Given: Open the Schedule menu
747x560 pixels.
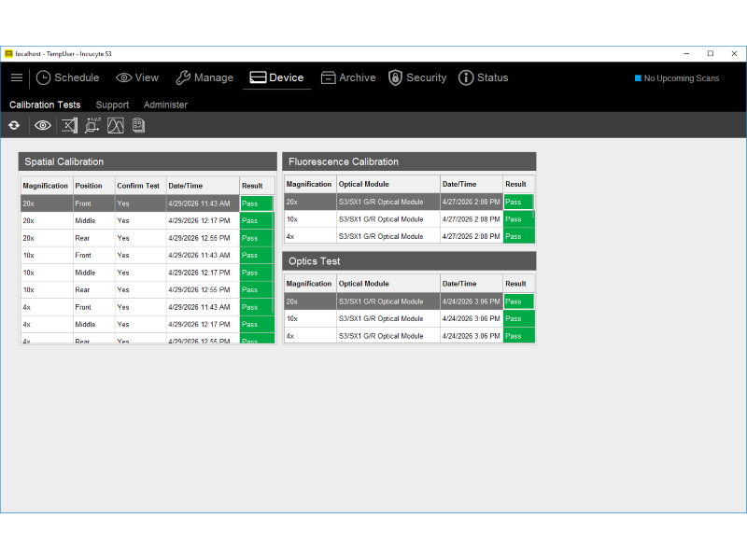Looking at the screenshot, I should pyautogui.click(x=67, y=77).
